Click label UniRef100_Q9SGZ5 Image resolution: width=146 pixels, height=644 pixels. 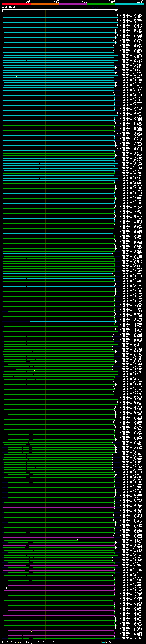131,60
